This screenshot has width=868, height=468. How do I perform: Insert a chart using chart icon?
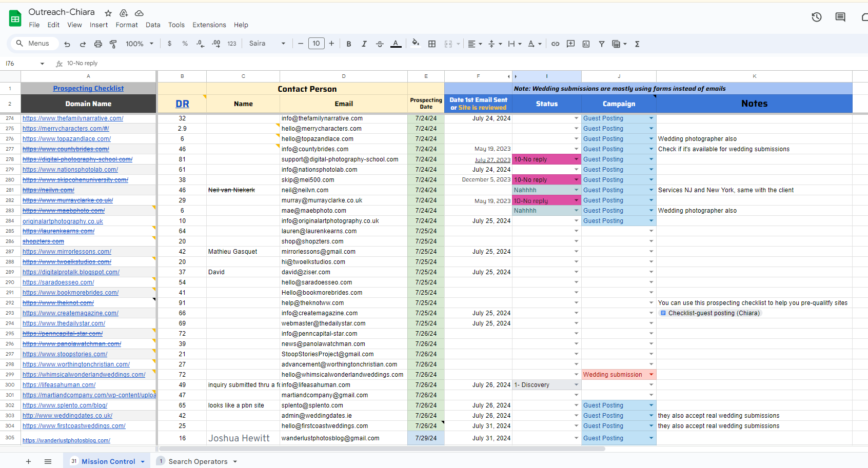[x=586, y=44]
